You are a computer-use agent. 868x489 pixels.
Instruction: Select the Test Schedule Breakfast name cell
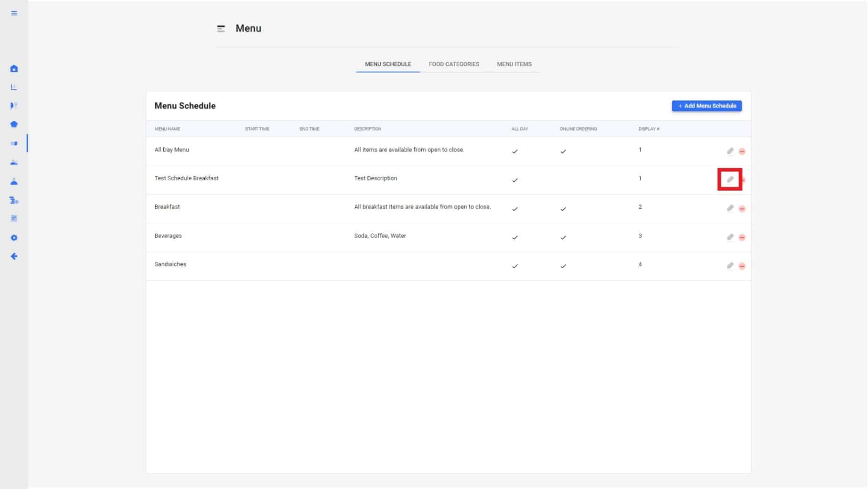[186, 178]
